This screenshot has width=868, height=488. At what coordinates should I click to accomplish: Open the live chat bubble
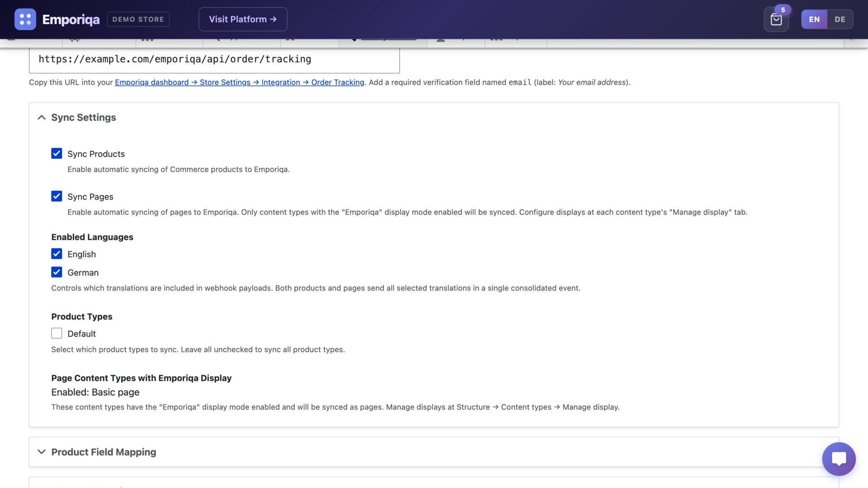click(839, 459)
